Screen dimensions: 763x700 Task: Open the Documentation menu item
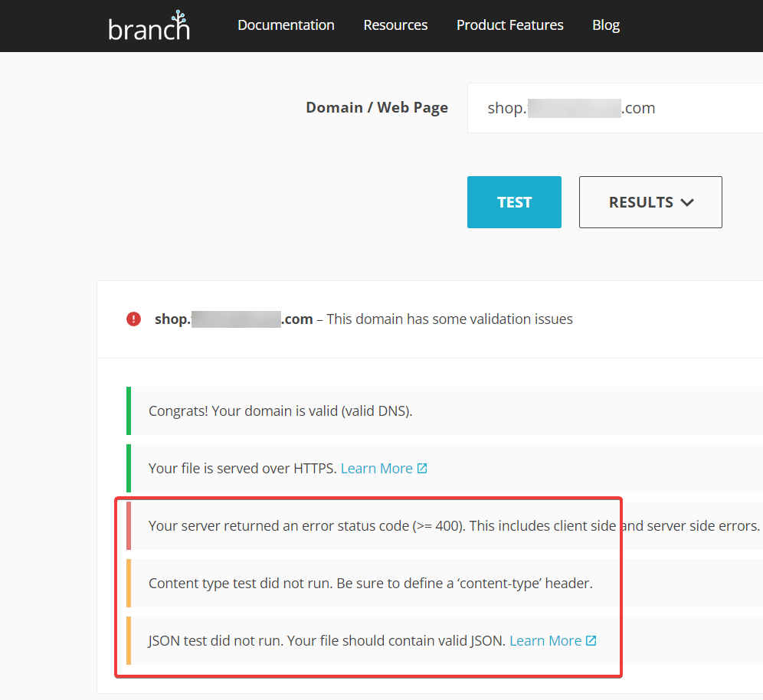(x=286, y=25)
